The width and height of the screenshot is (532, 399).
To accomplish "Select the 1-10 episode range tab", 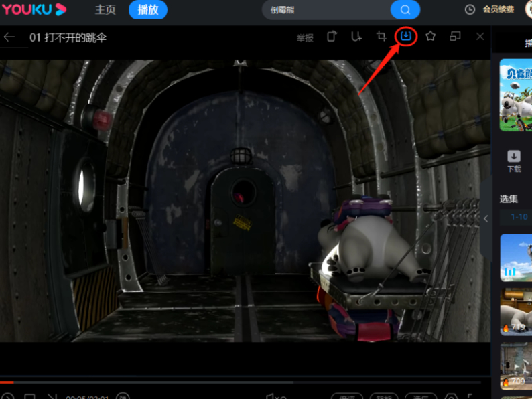I will coord(518,217).
